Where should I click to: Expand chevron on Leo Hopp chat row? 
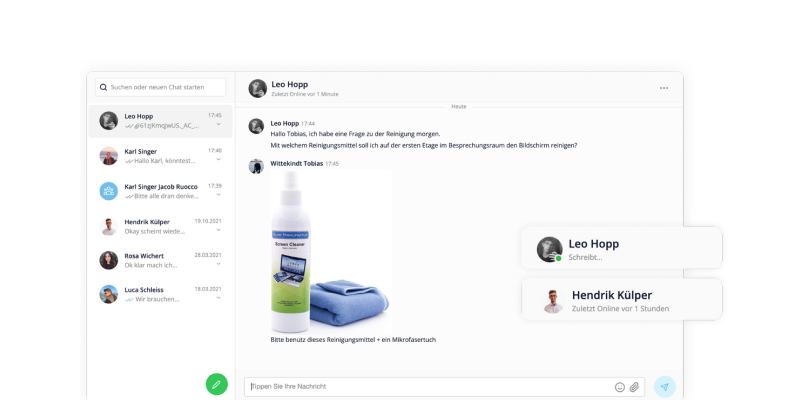point(218,124)
